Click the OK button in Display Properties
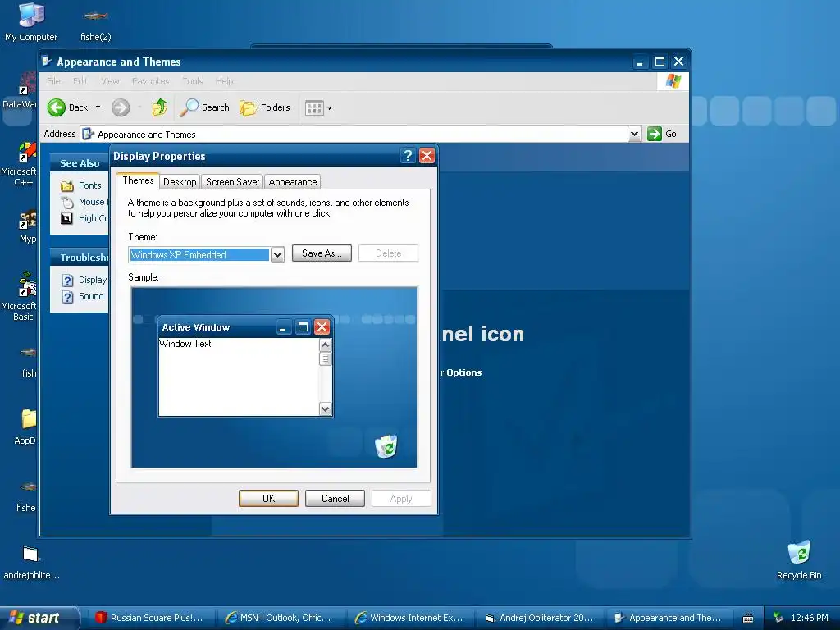Viewport: 840px width, 630px height. click(x=268, y=498)
